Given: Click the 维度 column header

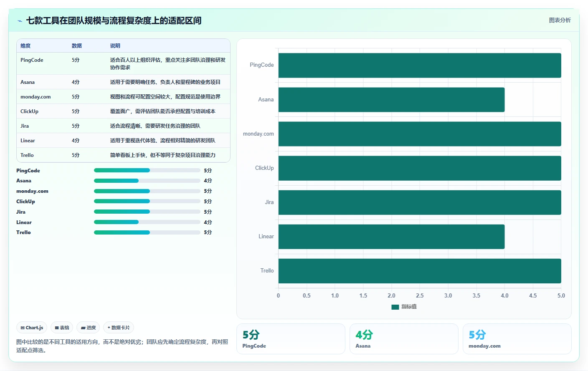Looking at the screenshot, I should 25,46.
